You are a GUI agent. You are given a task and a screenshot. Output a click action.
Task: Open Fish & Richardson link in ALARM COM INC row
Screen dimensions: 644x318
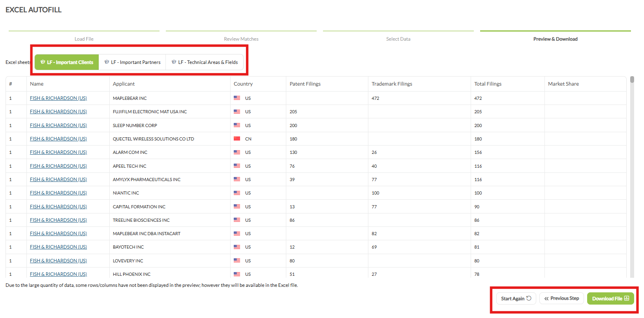pyautogui.click(x=58, y=152)
